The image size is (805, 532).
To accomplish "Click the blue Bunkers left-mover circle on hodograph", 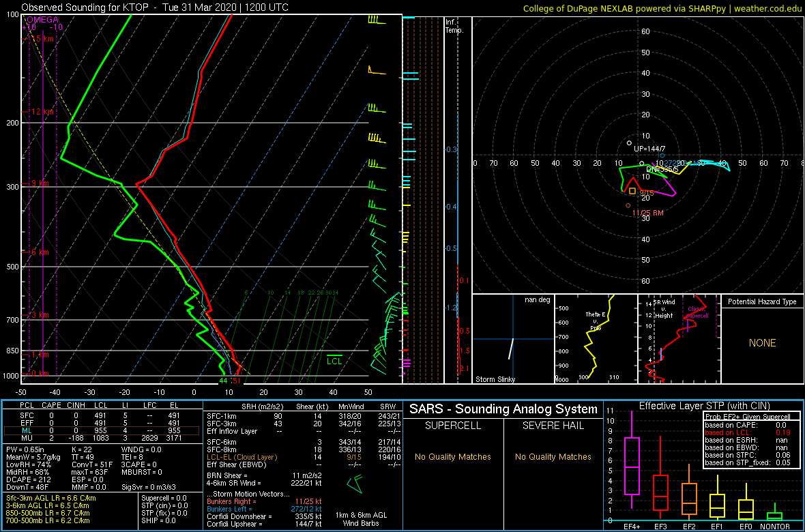I will point(662,155).
